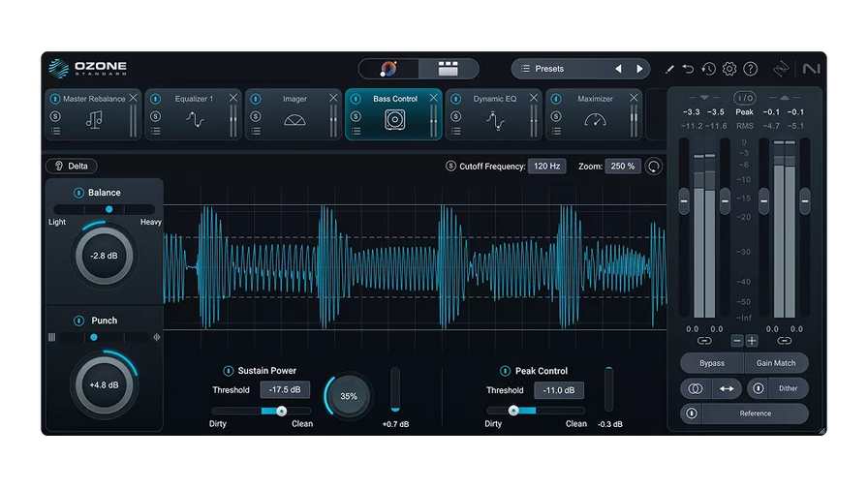This screenshot has height=489, width=868.
Task: Click the Equalizer 1 curve icon
Action: pyautogui.click(x=195, y=120)
